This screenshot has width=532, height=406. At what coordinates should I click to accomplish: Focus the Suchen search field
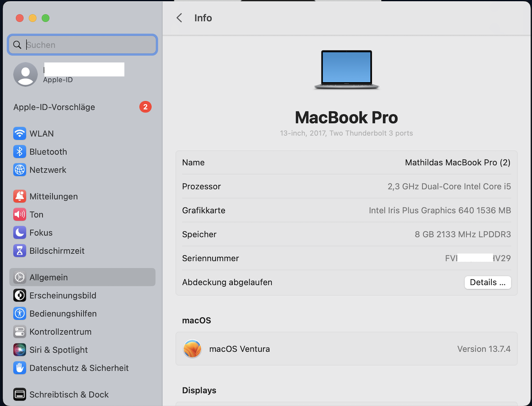pos(83,45)
